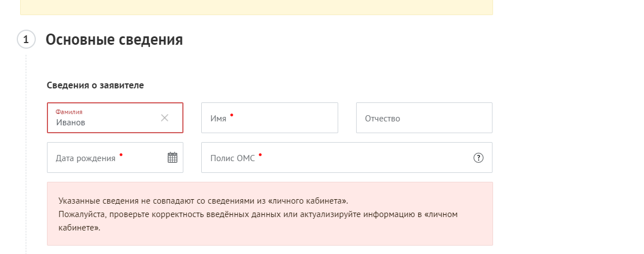Click the dashed vertical line below step 1
Viewport: 644px width, 254px height.
pyautogui.click(x=26, y=140)
